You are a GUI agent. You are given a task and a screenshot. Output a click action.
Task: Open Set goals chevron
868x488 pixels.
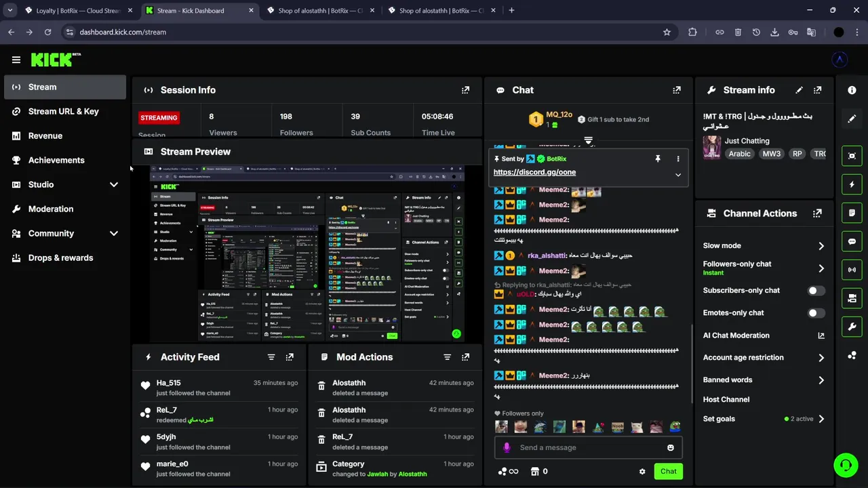click(x=821, y=419)
